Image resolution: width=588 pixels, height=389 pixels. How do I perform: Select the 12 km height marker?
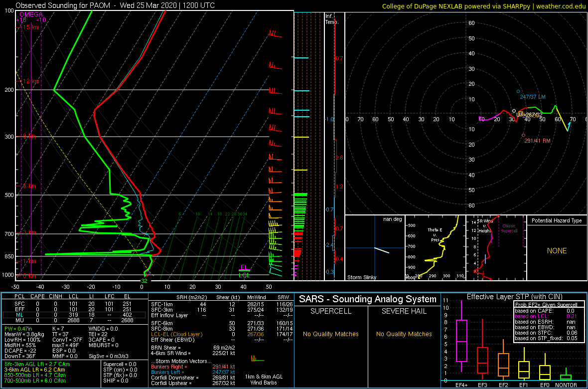30,81
